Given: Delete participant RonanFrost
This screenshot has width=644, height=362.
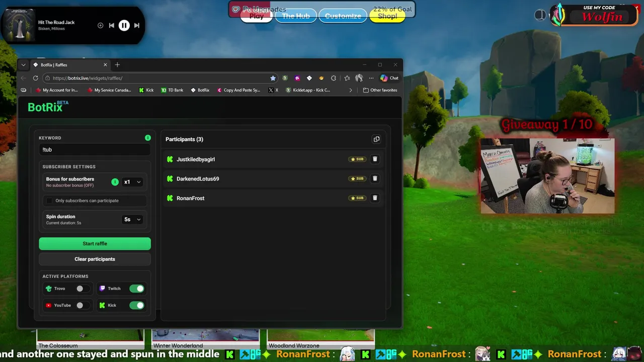Looking at the screenshot, I should pos(375,198).
